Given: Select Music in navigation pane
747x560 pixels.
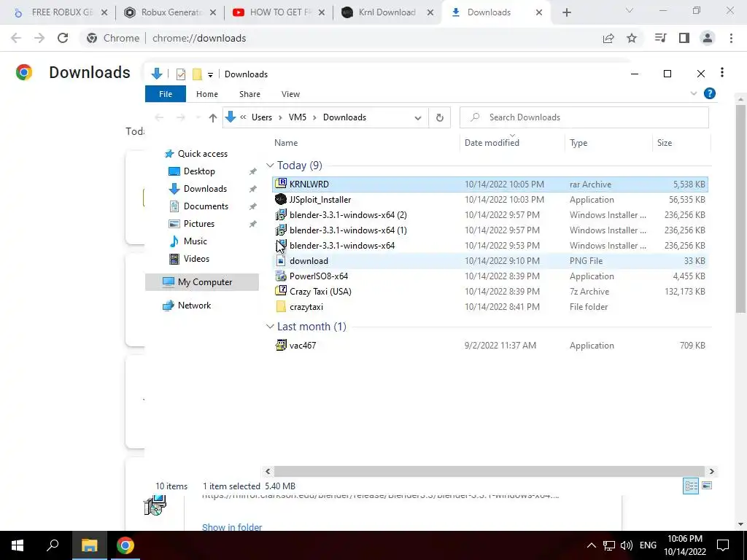Looking at the screenshot, I should click(x=196, y=241).
